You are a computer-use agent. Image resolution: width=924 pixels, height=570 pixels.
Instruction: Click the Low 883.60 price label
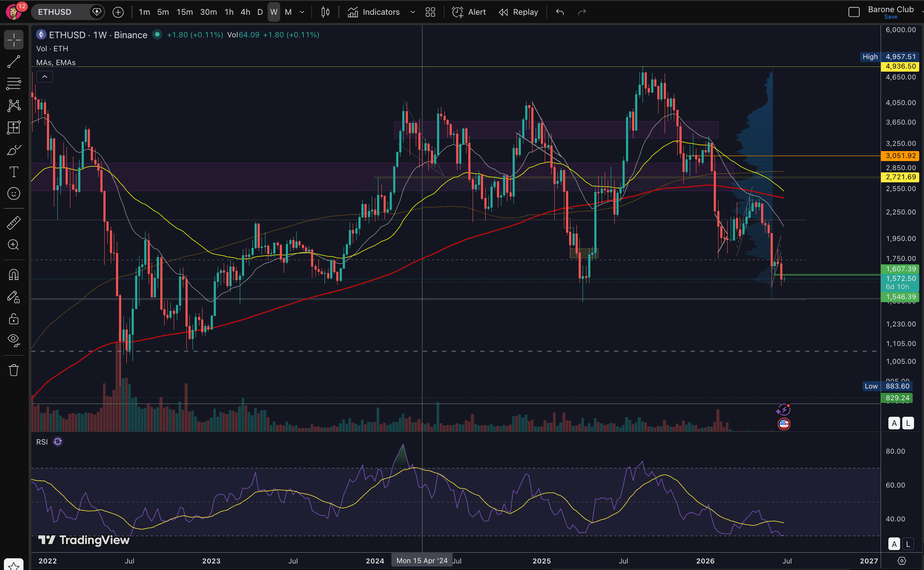click(888, 386)
